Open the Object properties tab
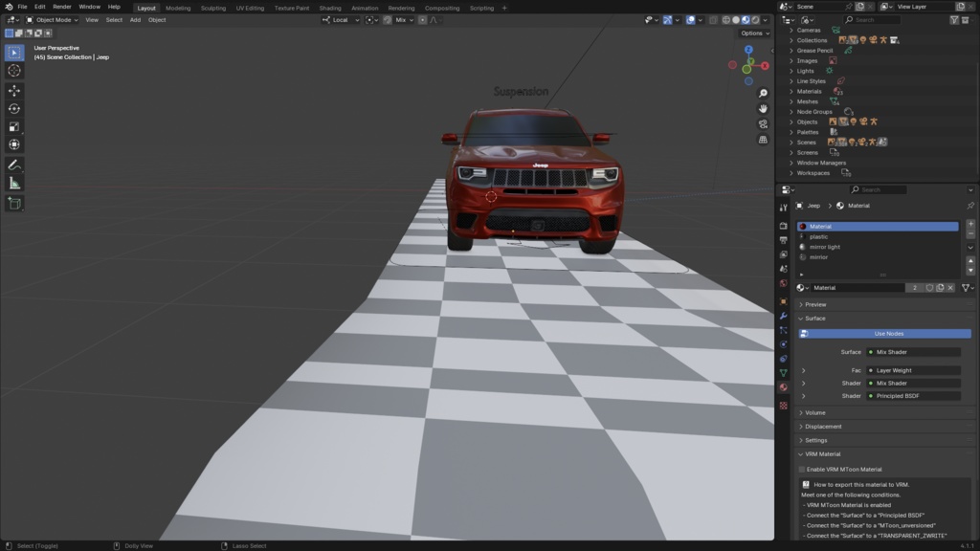Image resolution: width=980 pixels, height=551 pixels. (783, 301)
